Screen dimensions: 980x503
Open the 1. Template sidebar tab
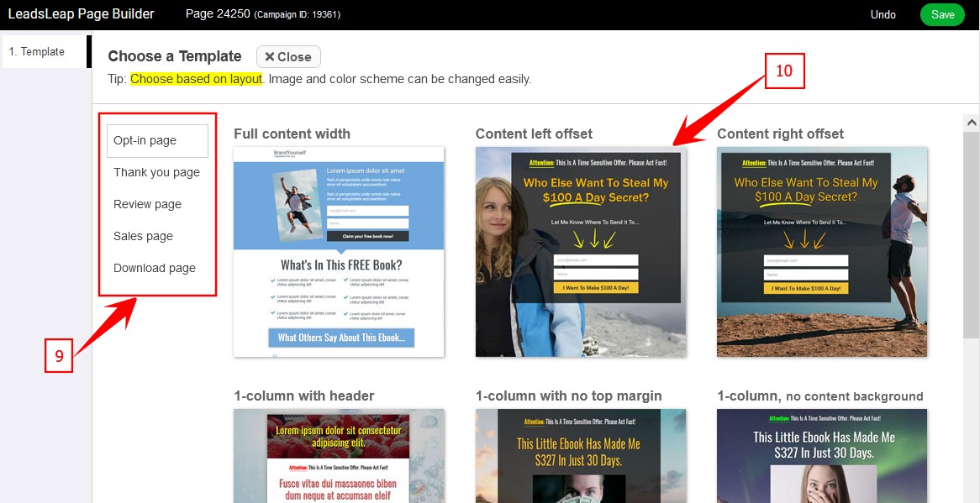click(45, 51)
